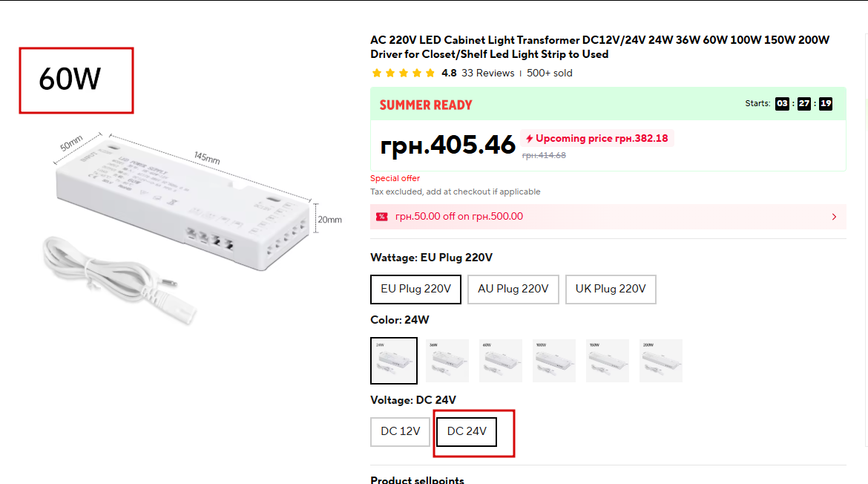The image size is (868, 484).
Task: Expand the discount coupon chevron arrow
Action: [x=834, y=217]
